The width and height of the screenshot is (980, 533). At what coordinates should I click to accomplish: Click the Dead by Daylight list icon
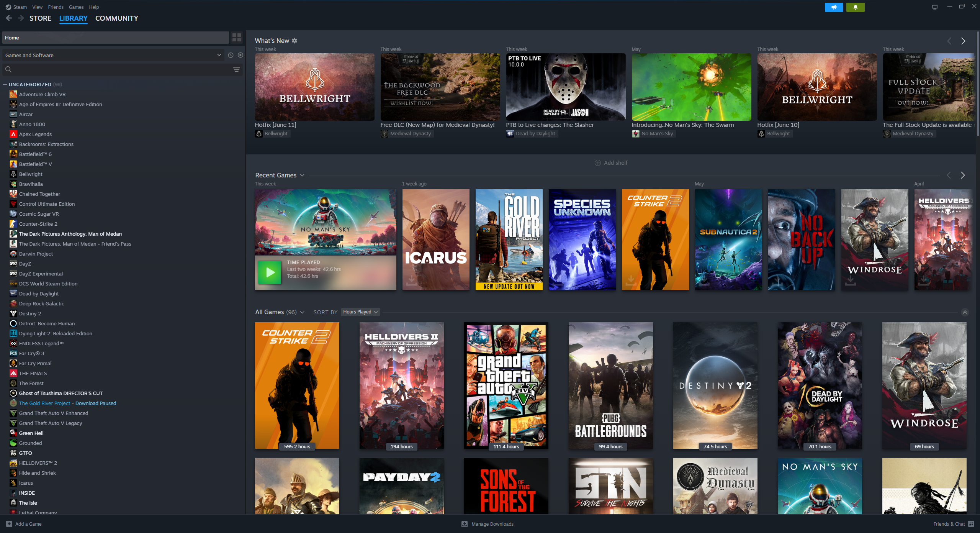point(13,294)
